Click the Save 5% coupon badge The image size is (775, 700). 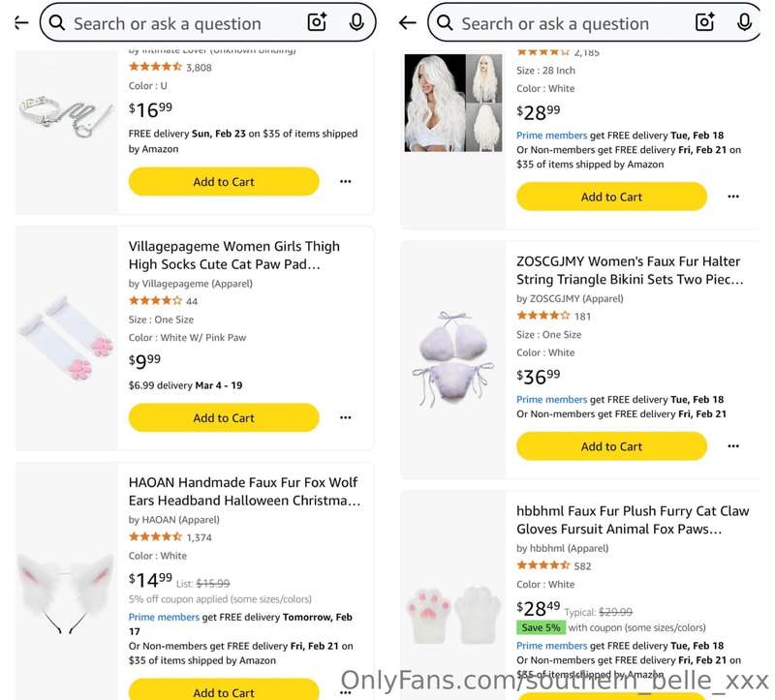541,628
